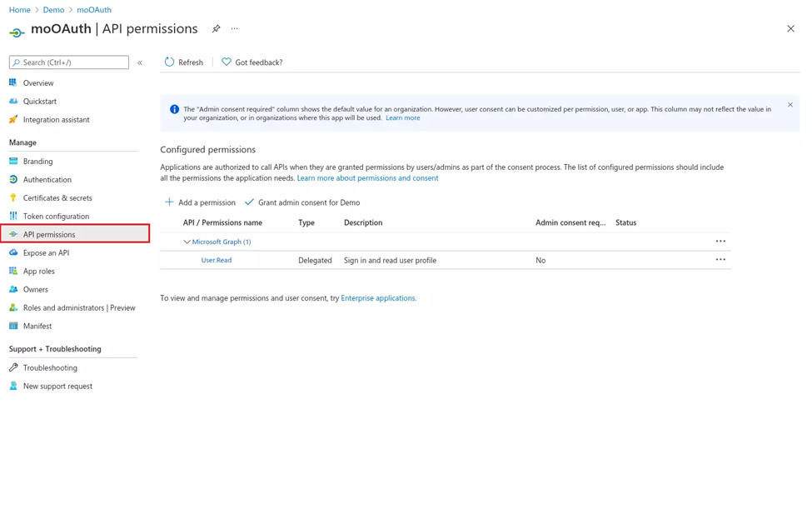812x514 pixels.
Task: Open the Enterprise applications link
Action: pos(378,298)
